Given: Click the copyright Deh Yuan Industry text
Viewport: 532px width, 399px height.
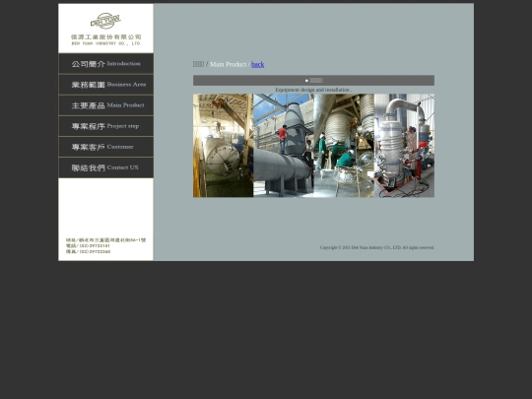Looking at the screenshot, I should (377, 247).
